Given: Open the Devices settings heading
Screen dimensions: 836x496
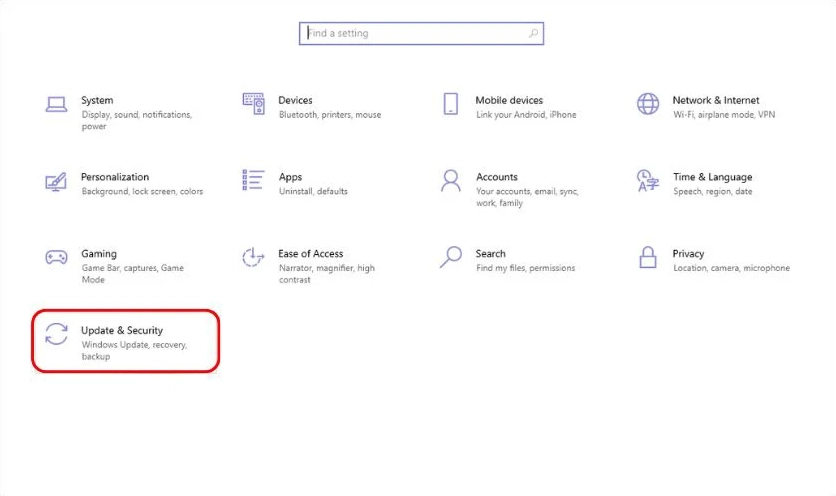Looking at the screenshot, I should [295, 100].
